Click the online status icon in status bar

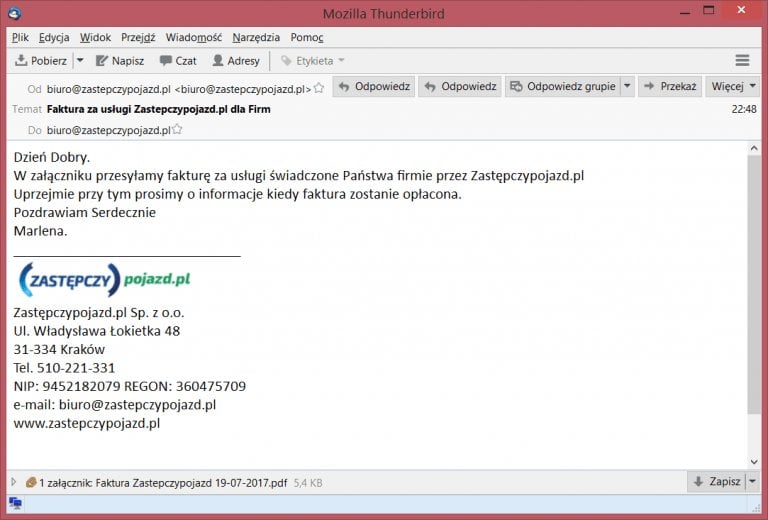(x=15, y=503)
